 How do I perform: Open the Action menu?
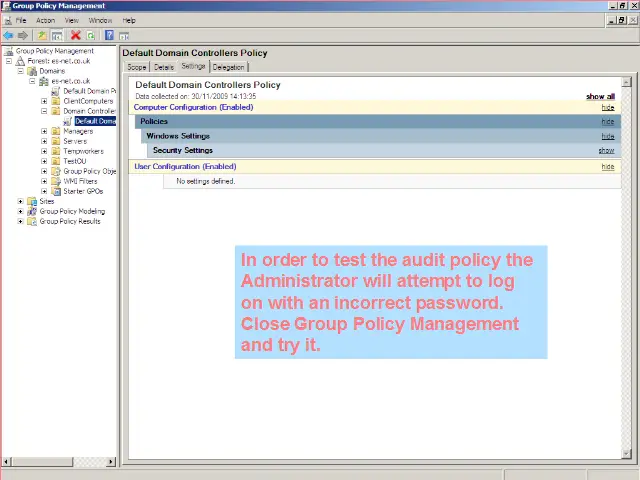tap(45, 20)
